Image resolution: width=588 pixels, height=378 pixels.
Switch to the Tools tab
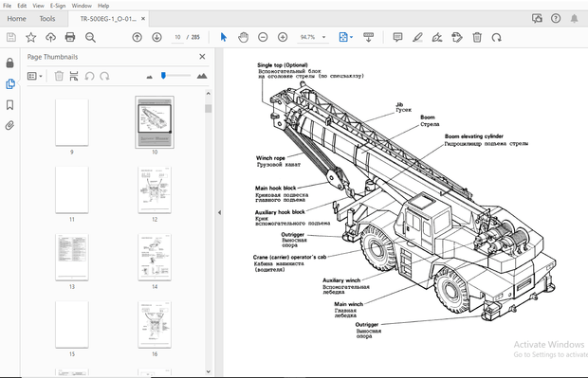point(47,19)
